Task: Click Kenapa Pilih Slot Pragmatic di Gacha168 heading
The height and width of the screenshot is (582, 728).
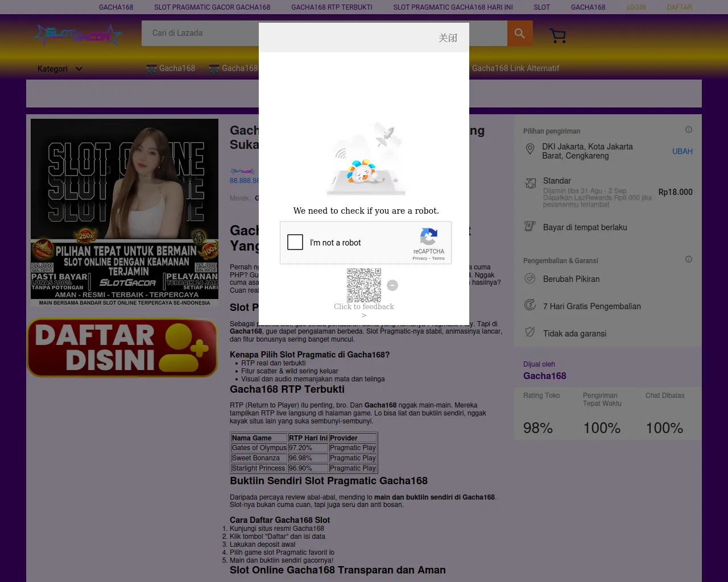Action: point(309,355)
